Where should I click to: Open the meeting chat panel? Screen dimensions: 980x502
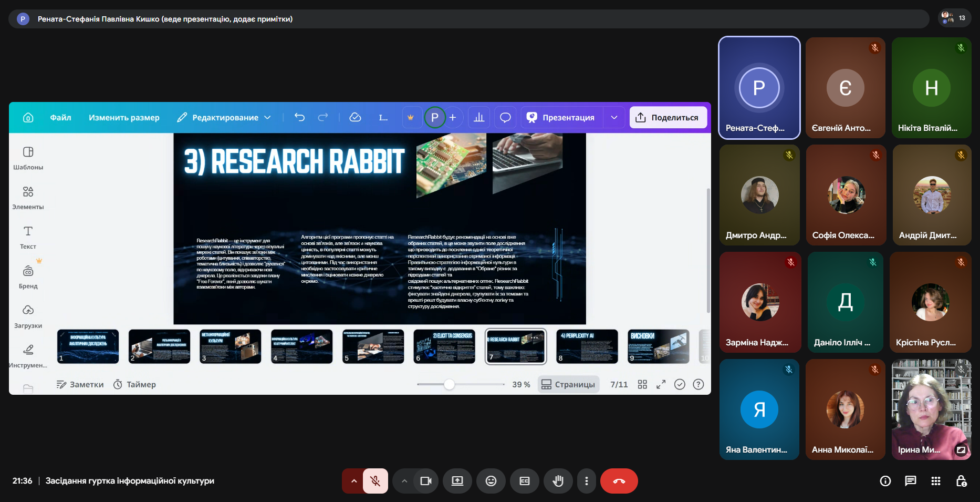(911, 481)
